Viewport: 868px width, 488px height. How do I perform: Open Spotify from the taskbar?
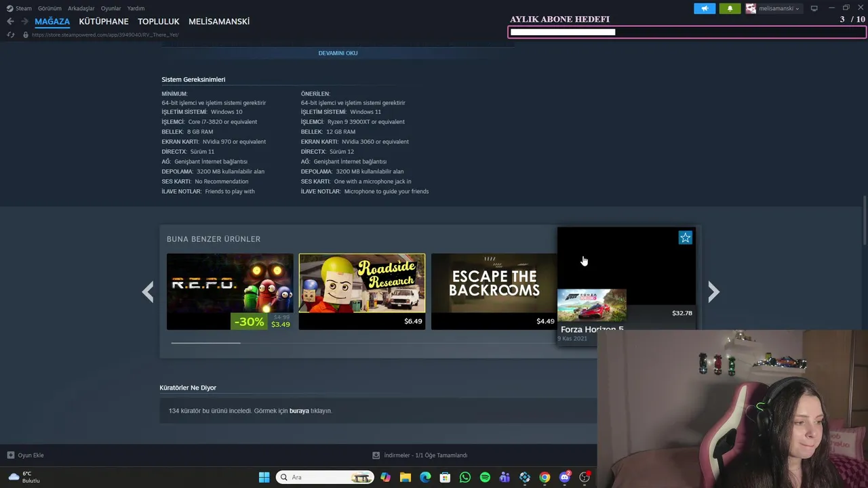coord(485,477)
